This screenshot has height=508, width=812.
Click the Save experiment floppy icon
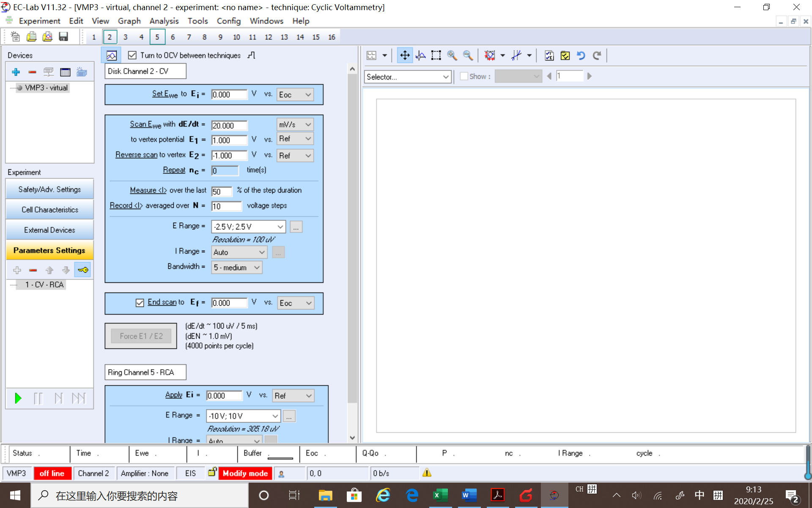(x=63, y=37)
